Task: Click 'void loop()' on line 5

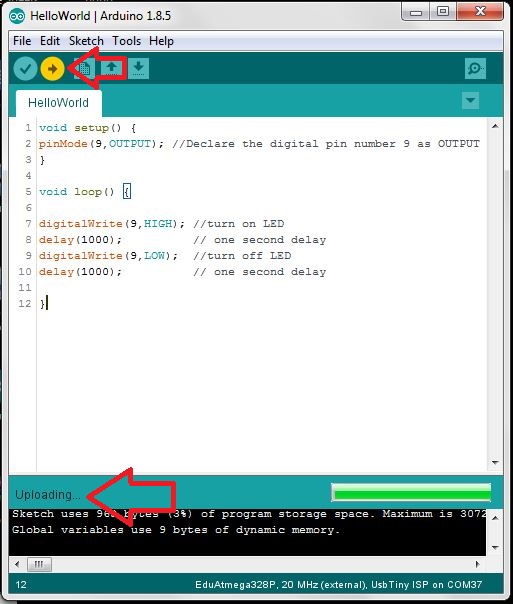Action: pos(77,192)
